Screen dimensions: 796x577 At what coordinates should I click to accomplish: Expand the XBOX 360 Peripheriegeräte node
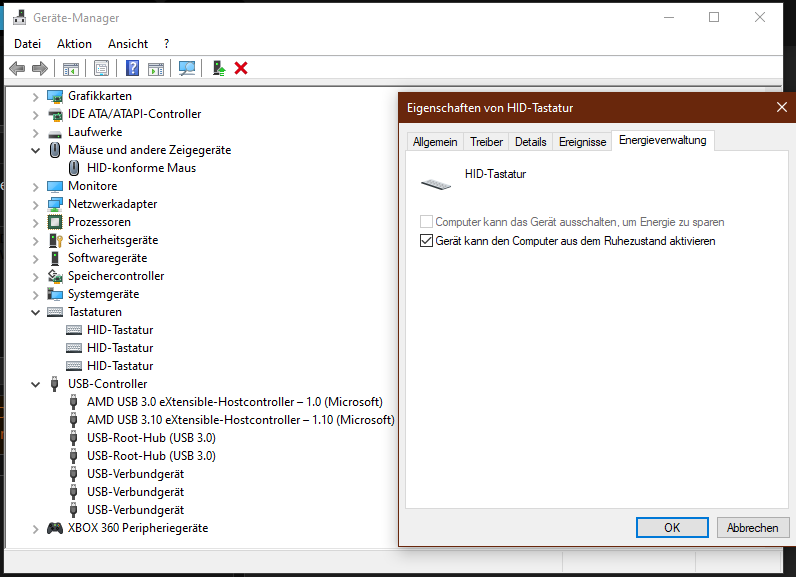tap(35, 529)
